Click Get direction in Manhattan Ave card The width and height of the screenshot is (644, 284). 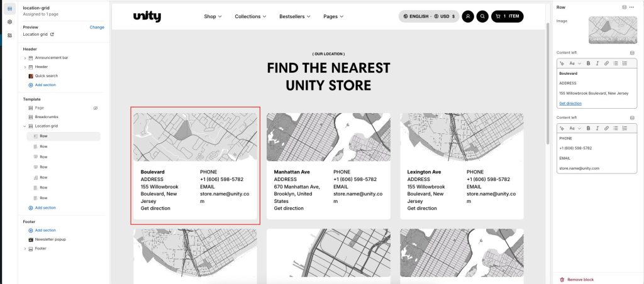(x=288, y=208)
